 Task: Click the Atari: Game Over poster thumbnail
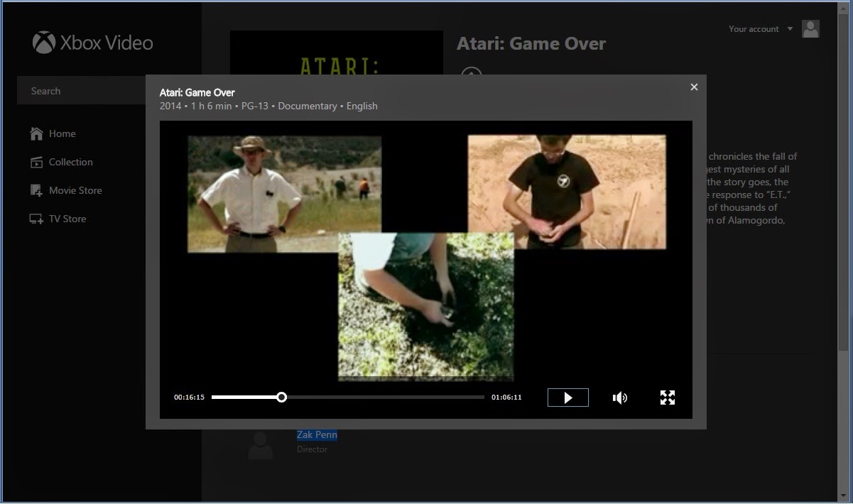(x=337, y=53)
